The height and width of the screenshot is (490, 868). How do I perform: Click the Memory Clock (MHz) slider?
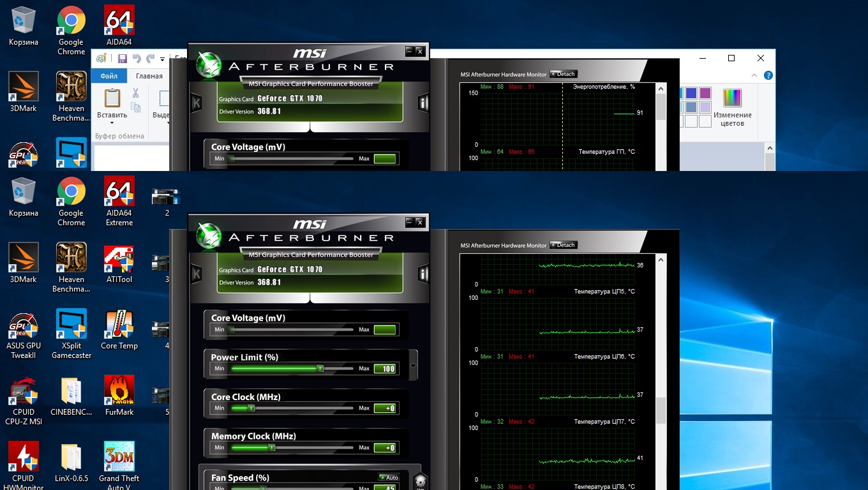292,447
